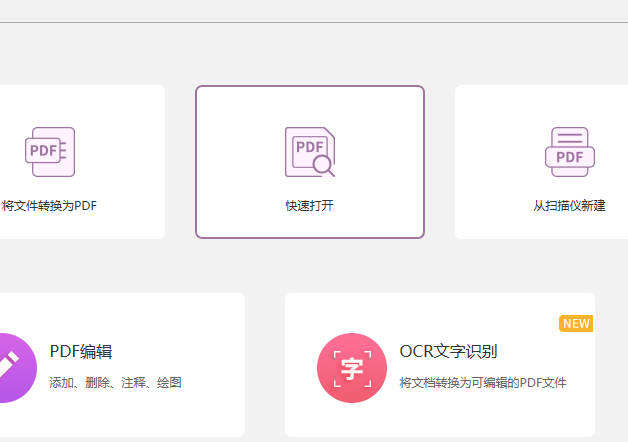Choose the 从扫描仪新建 label
Image resolution: width=628 pixels, height=442 pixels.
(569, 206)
